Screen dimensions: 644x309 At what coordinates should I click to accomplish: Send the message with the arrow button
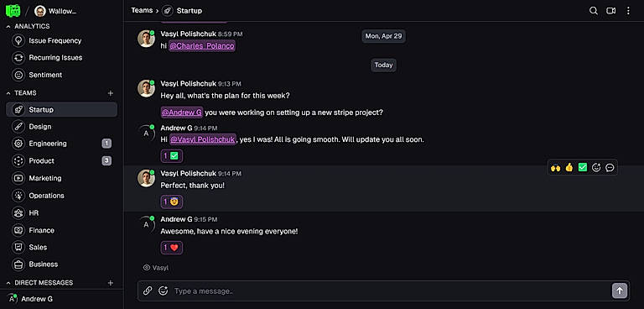[x=620, y=291]
